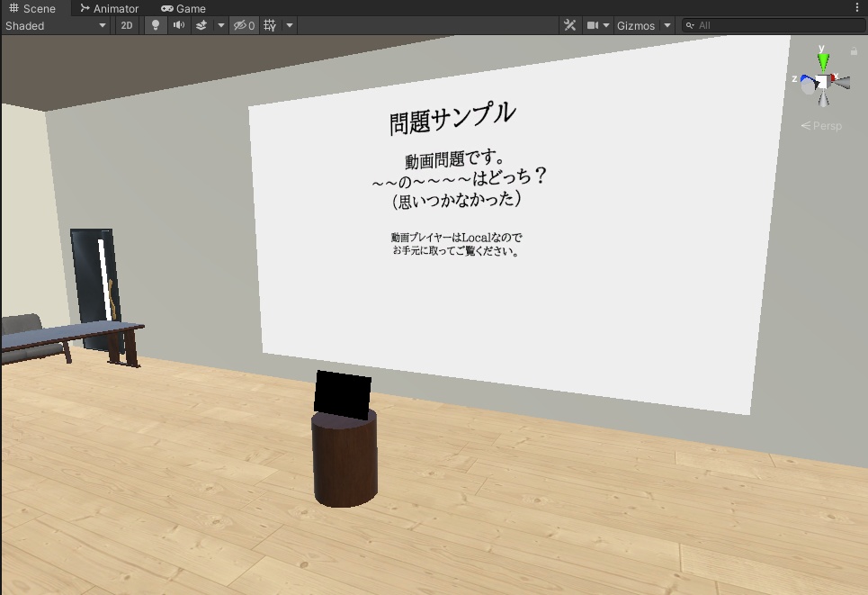Open scene camera settings via camera icon
The width and height of the screenshot is (868, 595).
[595, 25]
